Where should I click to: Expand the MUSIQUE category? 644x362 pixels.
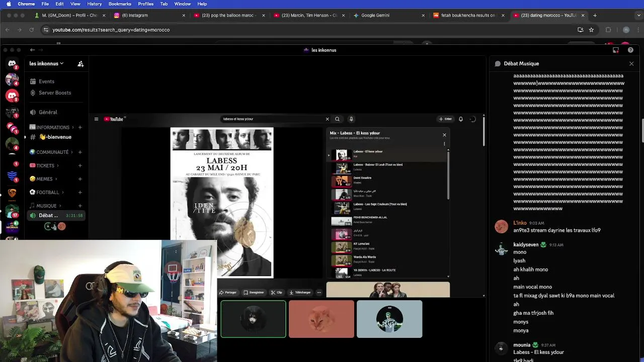click(x=46, y=206)
